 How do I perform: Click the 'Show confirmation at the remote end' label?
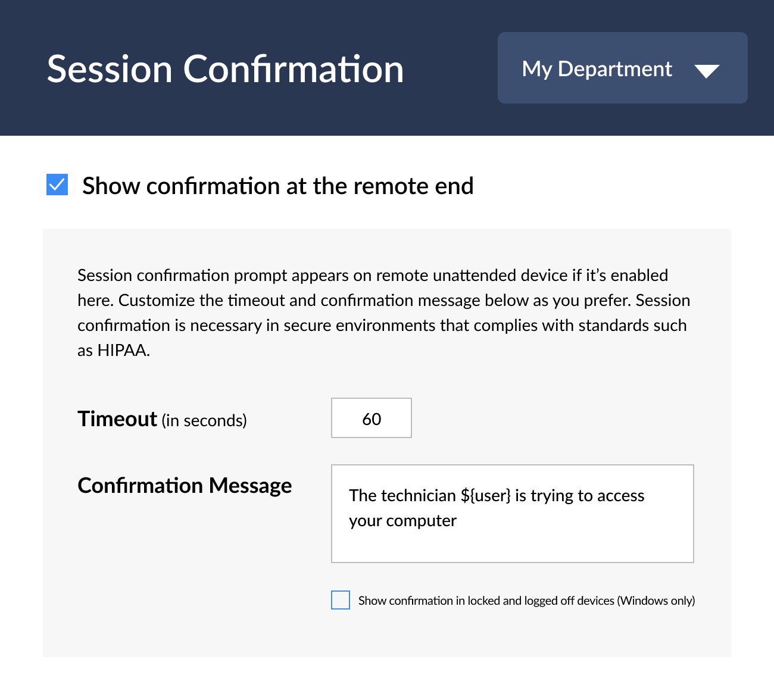coord(277,186)
